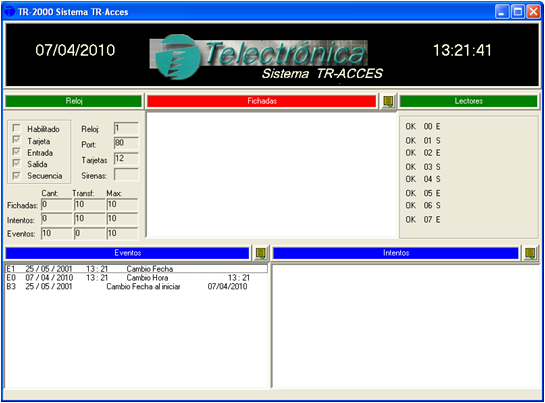545x403 pixels.
Task: Click the Eventos Max field
Action: 122,234
